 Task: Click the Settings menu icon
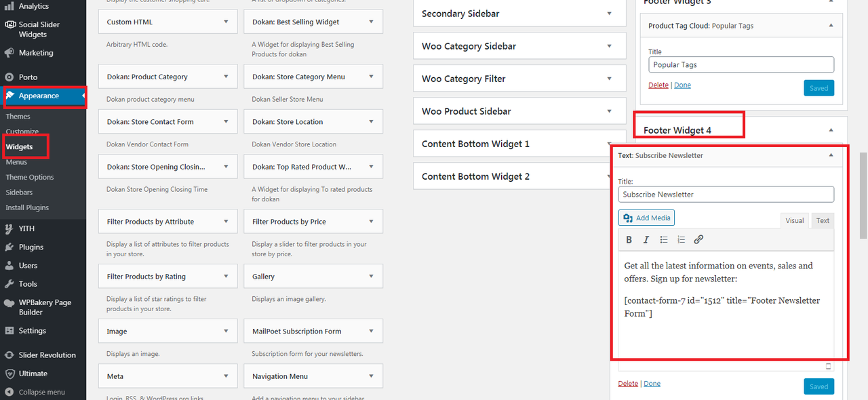tap(9, 331)
